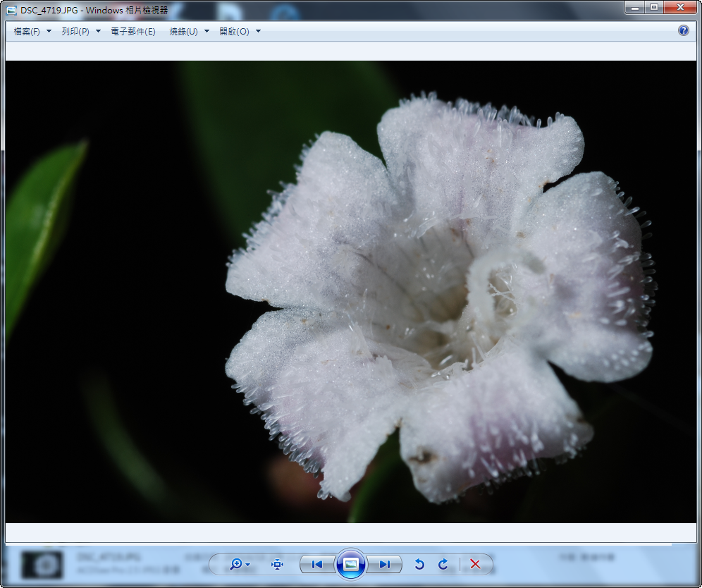Viewport: 702px width, 588px height.
Task: Maximize the photo viewer window
Action: [653, 7]
